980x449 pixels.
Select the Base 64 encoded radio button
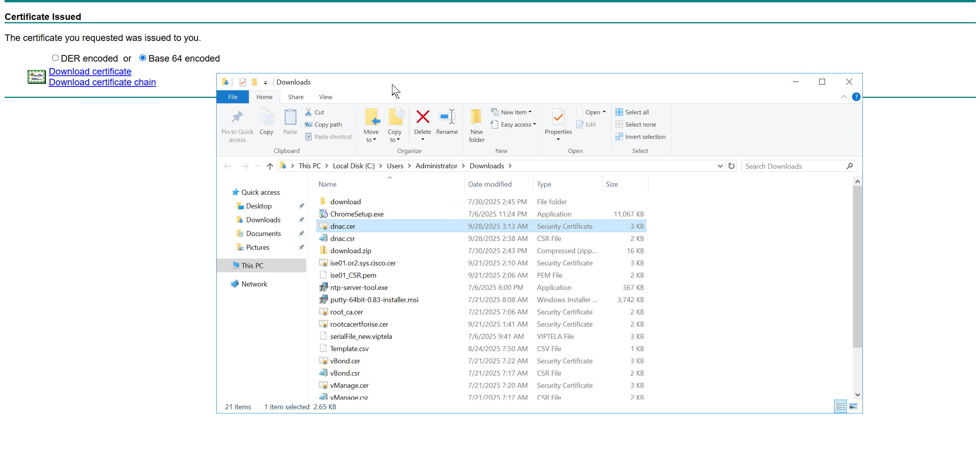tap(143, 58)
